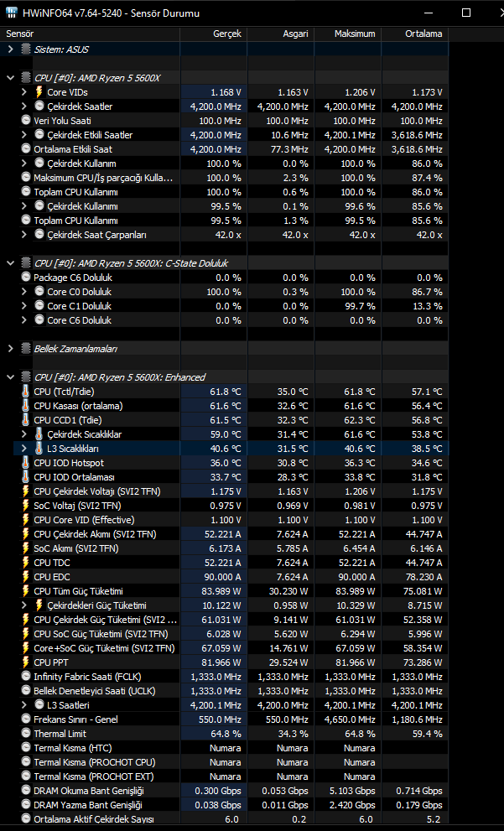Image resolution: width=504 pixels, height=831 pixels.
Task: Select the CPU SoC Güç Tüketimi (SVI2 TFN) row
Action: pos(225,634)
